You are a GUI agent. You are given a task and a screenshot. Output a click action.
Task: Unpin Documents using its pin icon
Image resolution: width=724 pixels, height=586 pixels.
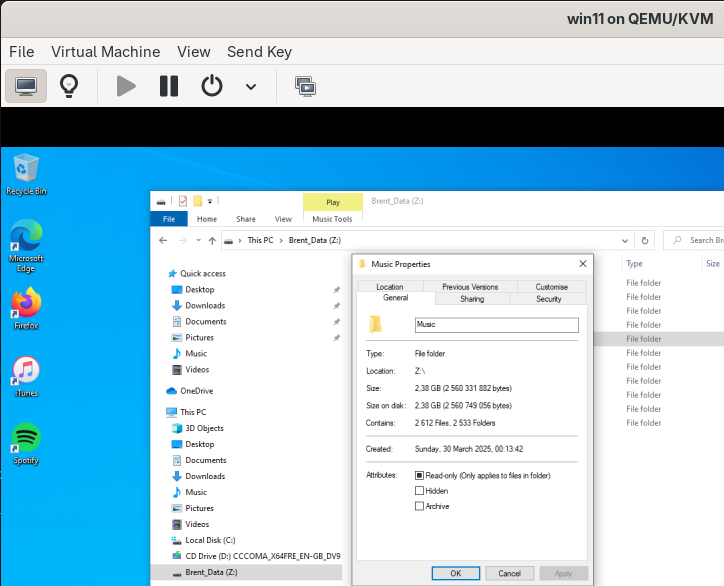tap(337, 322)
